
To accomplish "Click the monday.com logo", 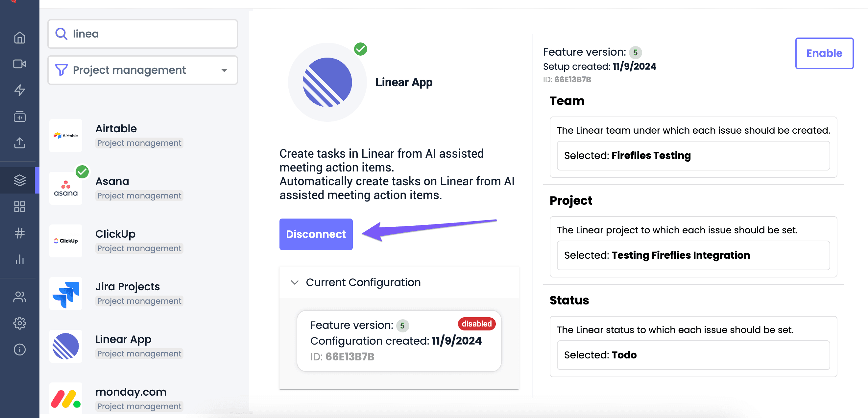I will 66,399.
